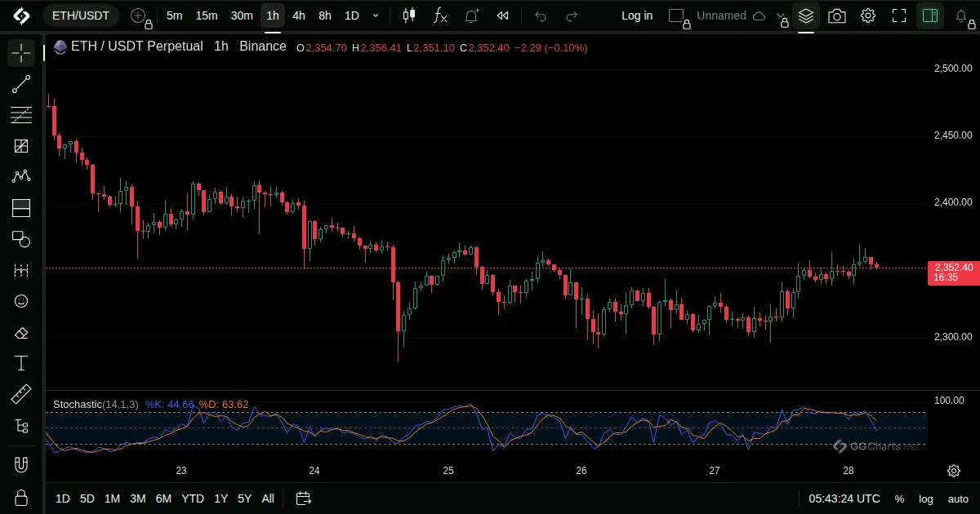Open the indicator pane settings gear
The image size is (980, 514).
tap(953, 471)
